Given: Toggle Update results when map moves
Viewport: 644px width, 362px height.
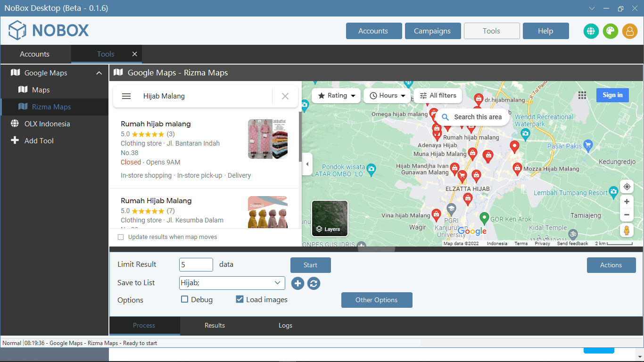Looking at the screenshot, I should point(121,237).
